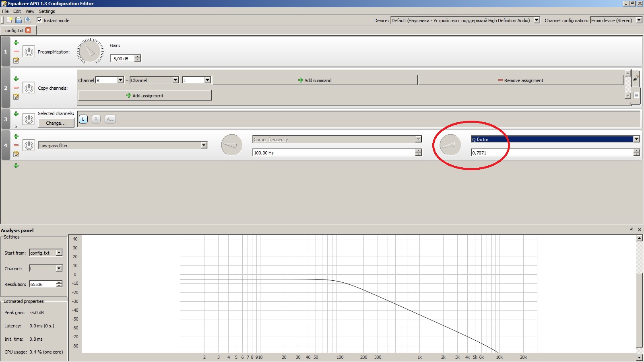This screenshot has width=644, height=362.
Task: Float the Analysis panel
Action: tap(632, 230)
